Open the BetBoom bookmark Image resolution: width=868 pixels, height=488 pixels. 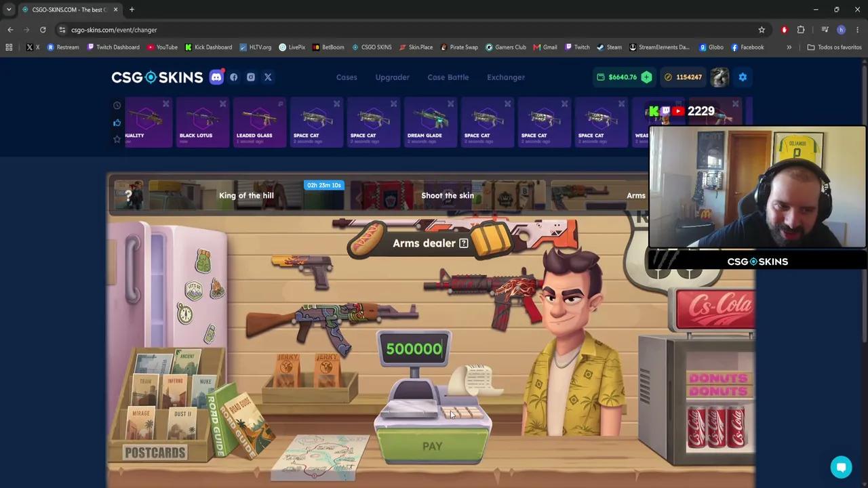tap(328, 47)
